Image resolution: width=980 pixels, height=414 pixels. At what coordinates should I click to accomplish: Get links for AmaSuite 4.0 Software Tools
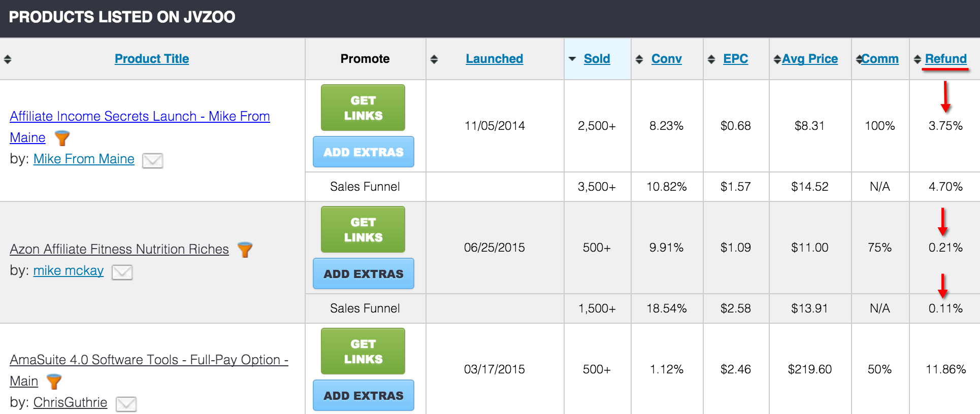click(363, 351)
